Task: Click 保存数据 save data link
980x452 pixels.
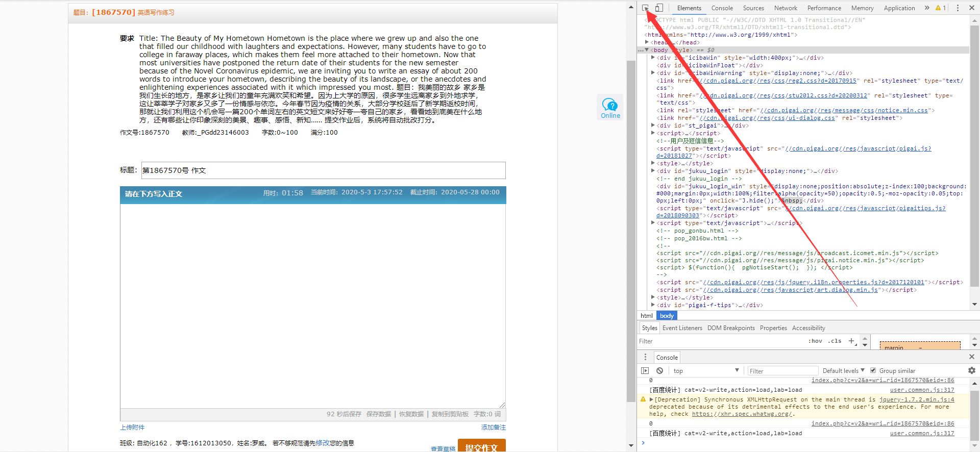Action: click(x=379, y=414)
